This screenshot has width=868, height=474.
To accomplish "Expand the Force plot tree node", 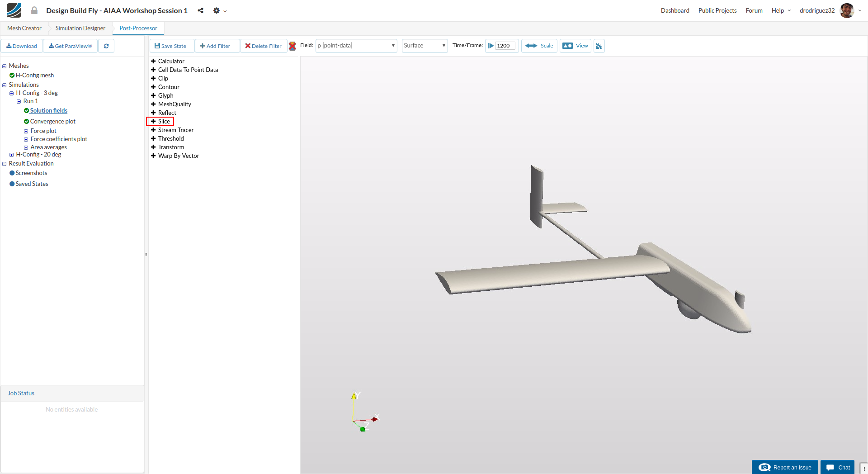I will coord(26,131).
